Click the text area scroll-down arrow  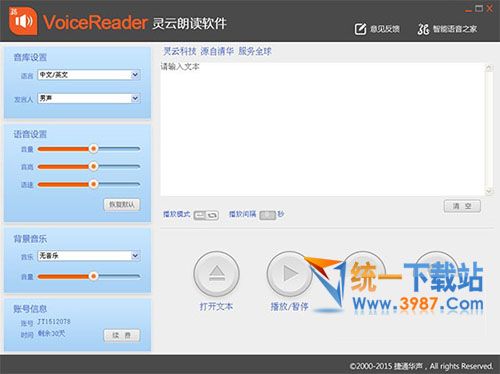pos(489,191)
